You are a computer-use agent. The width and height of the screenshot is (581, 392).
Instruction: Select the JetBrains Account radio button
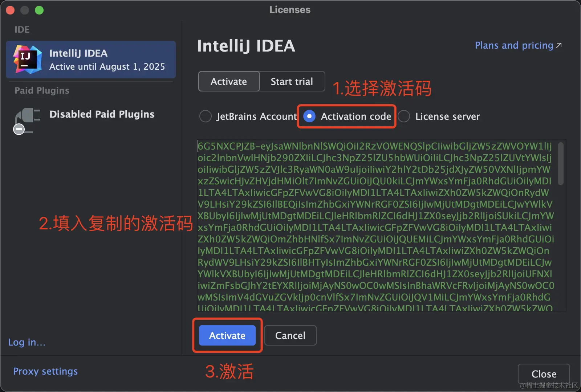coord(206,116)
